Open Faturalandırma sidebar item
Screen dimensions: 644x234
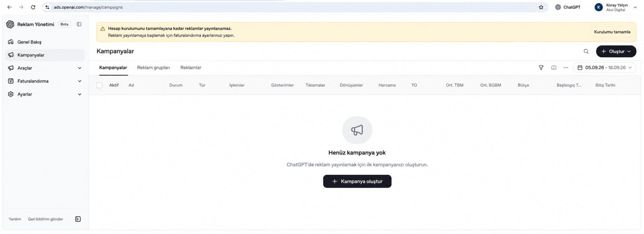point(33,81)
